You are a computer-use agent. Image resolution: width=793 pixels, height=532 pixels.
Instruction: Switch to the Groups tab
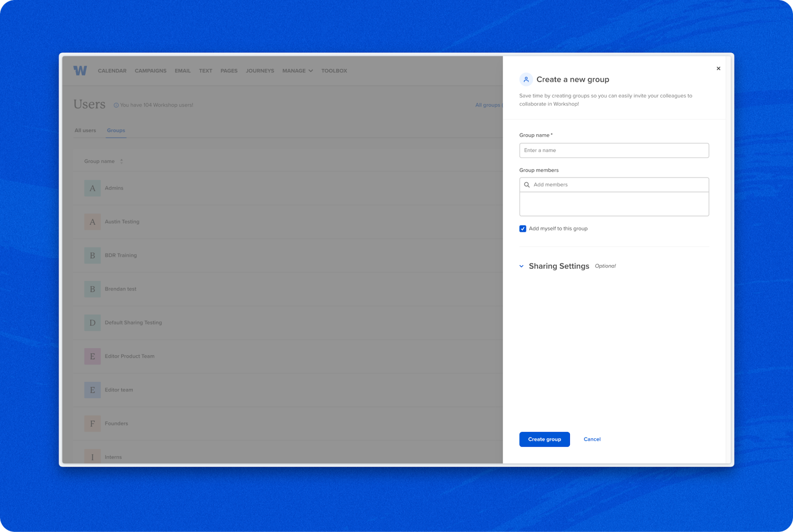click(116, 130)
